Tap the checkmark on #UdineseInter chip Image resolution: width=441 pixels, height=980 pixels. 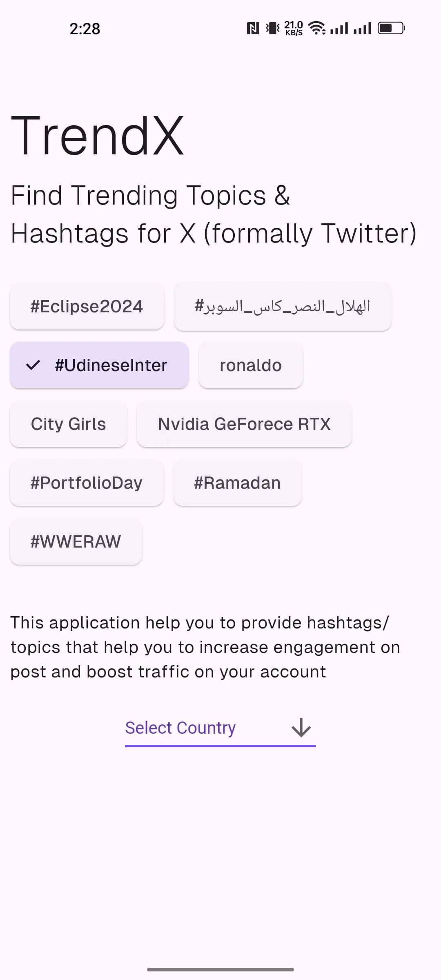coord(33,365)
